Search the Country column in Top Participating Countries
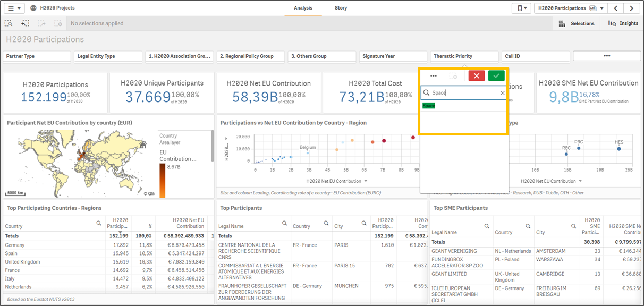The height and width of the screenshot is (306, 644). (98, 223)
